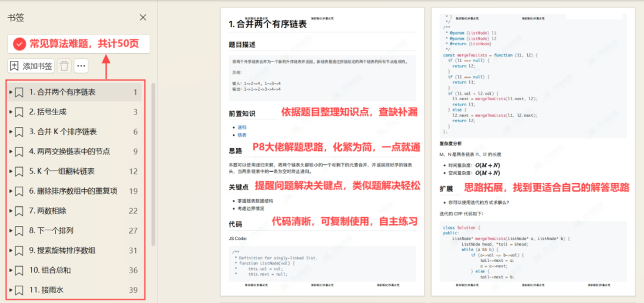
Task: Click bookmark icon beside 5. K 个一组翻转链表
Action: pos(19,172)
